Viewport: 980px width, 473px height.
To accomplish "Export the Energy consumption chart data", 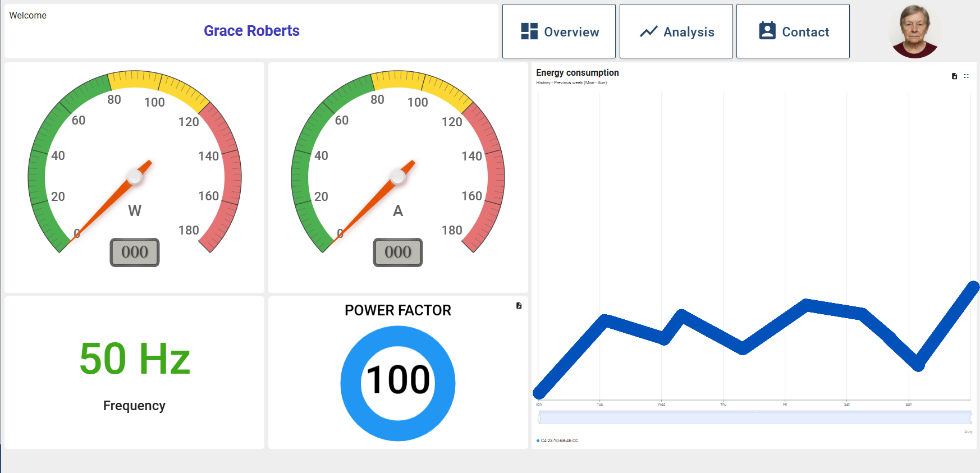I will tap(954, 76).
